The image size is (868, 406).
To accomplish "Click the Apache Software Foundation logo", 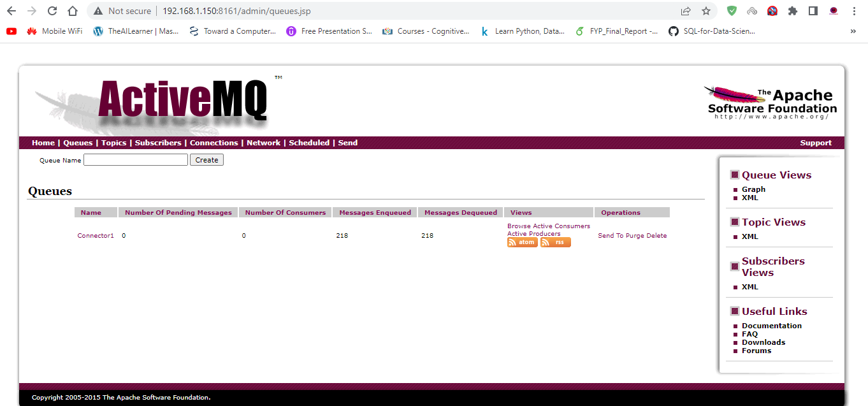I will click(771, 103).
